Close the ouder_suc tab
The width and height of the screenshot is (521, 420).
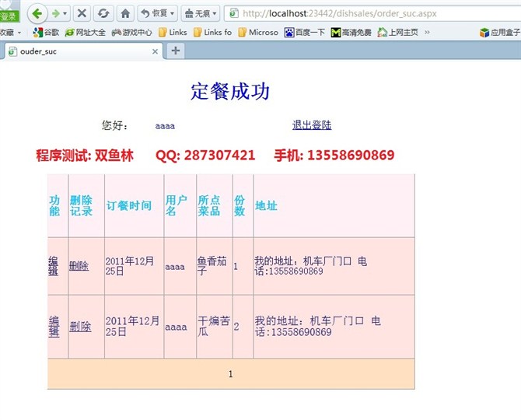click(x=155, y=51)
